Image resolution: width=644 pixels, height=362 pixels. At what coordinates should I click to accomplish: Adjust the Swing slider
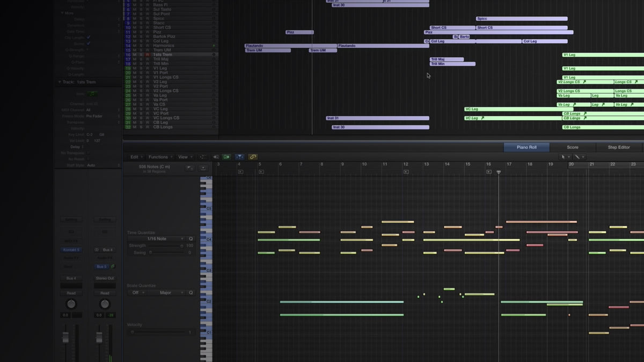coord(166,252)
